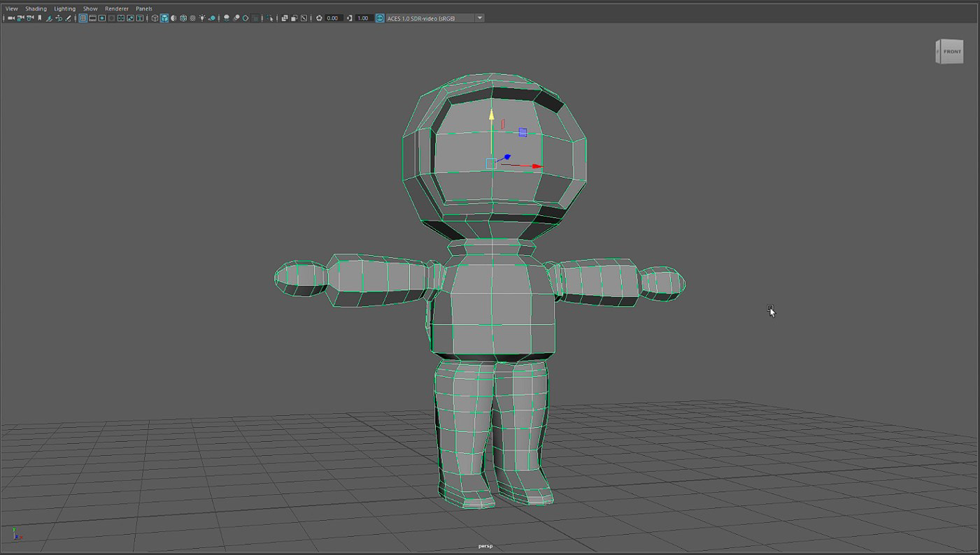
Task: Toggle the Safe Title overlay
Action: point(140,18)
